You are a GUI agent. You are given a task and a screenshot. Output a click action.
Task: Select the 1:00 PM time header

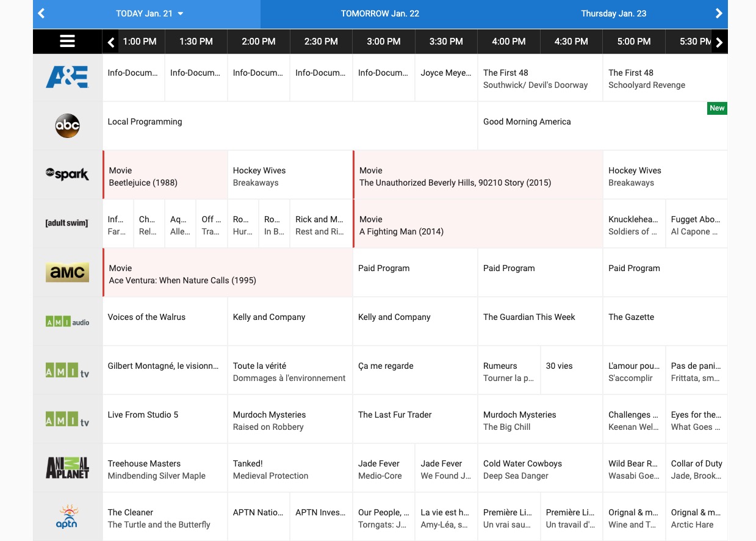click(140, 42)
